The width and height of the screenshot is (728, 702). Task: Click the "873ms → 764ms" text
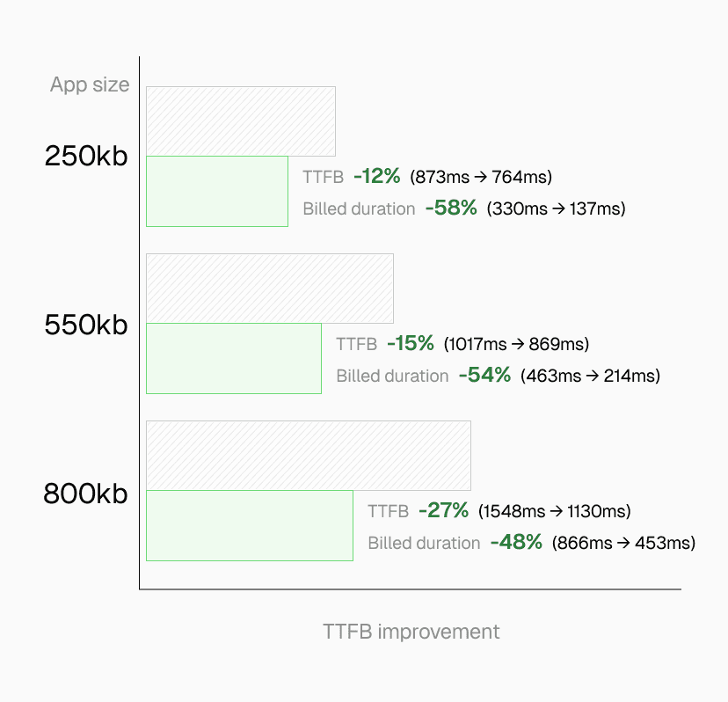[x=481, y=177]
